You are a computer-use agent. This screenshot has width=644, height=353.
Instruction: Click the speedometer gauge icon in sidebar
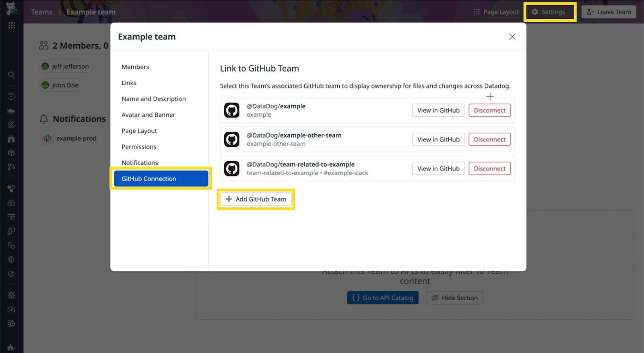(x=11, y=310)
